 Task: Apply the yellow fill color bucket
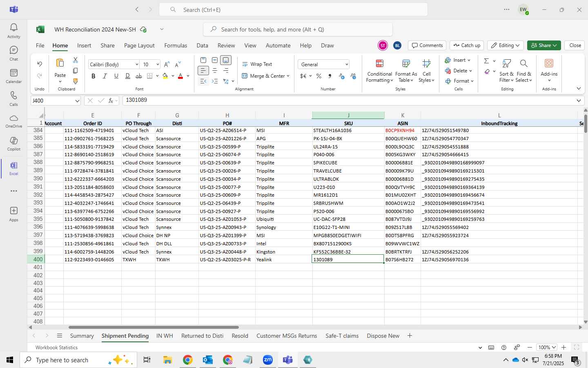pyautogui.click(x=165, y=76)
